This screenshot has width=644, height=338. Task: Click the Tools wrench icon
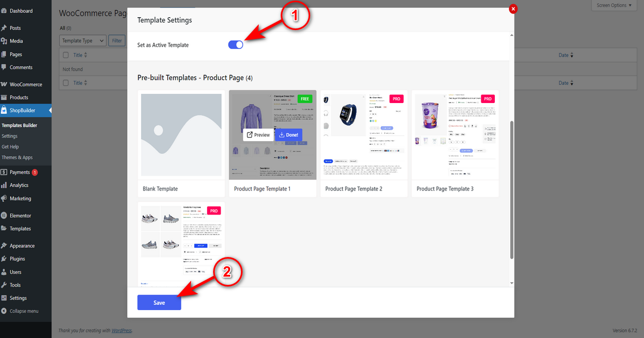pyautogui.click(x=4, y=285)
